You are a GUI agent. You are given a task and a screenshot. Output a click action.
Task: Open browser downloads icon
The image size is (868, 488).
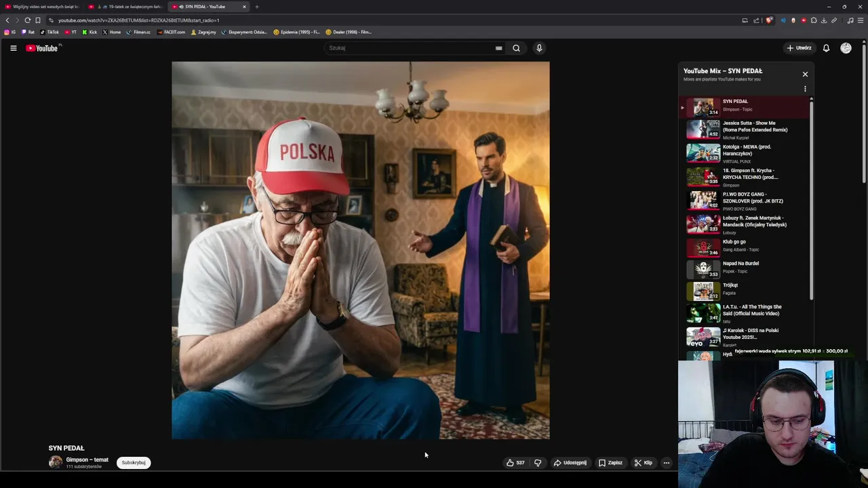click(823, 20)
